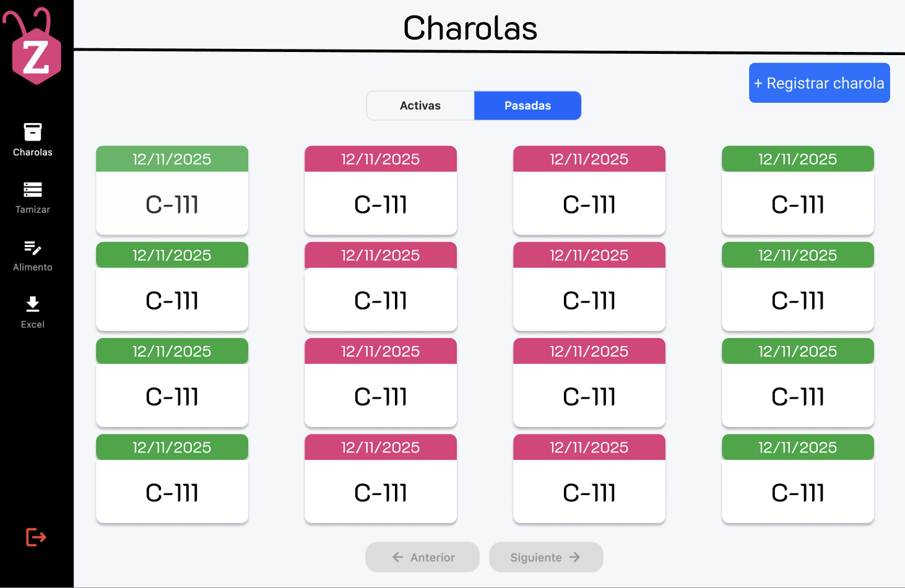Open the Tamizar sieve icon in the sidebar
Image resolution: width=905 pixels, height=588 pixels.
point(33,189)
